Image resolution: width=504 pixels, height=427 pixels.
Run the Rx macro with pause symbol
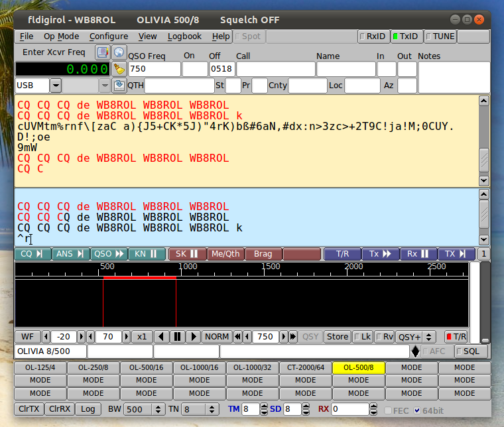click(418, 254)
